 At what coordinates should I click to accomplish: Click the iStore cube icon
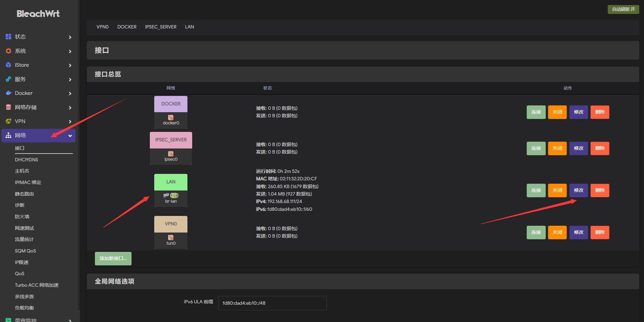pyautogui.click(x=8, y=65)
